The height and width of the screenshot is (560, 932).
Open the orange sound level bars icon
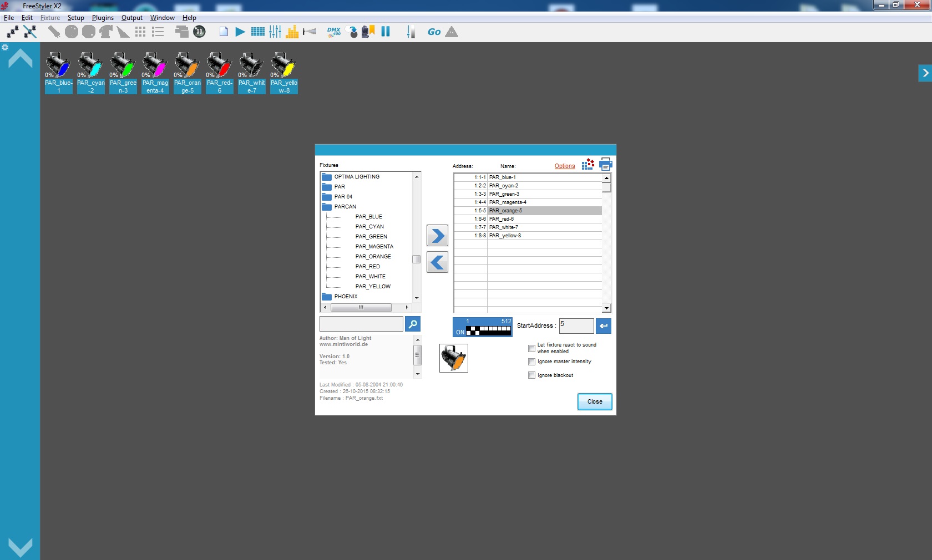[292, 32]
